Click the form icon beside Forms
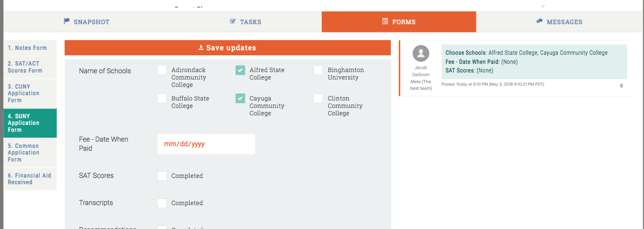 pos(385,21)
